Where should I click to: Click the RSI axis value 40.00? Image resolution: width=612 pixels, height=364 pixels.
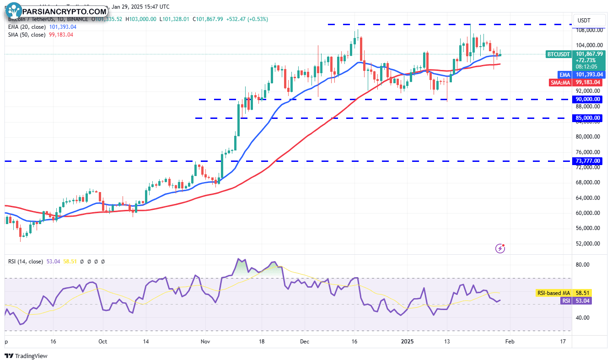[x=582, y=318]
